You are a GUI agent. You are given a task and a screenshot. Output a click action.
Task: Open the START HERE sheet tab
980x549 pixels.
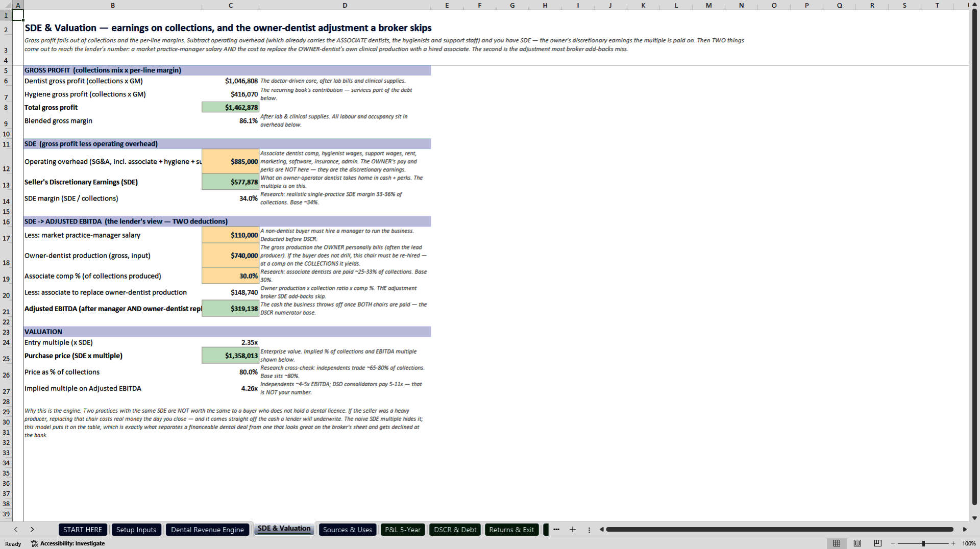[83, 530]
